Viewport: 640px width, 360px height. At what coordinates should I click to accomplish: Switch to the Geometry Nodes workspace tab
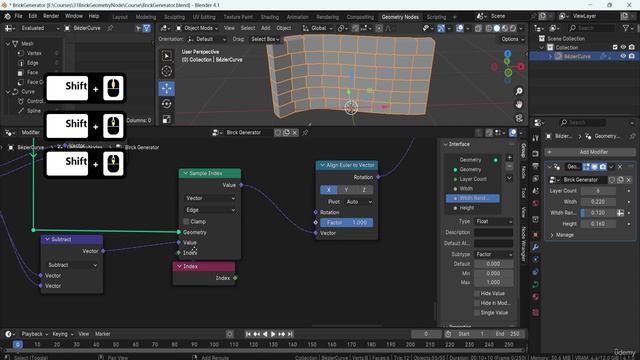[x=400, y=17]
